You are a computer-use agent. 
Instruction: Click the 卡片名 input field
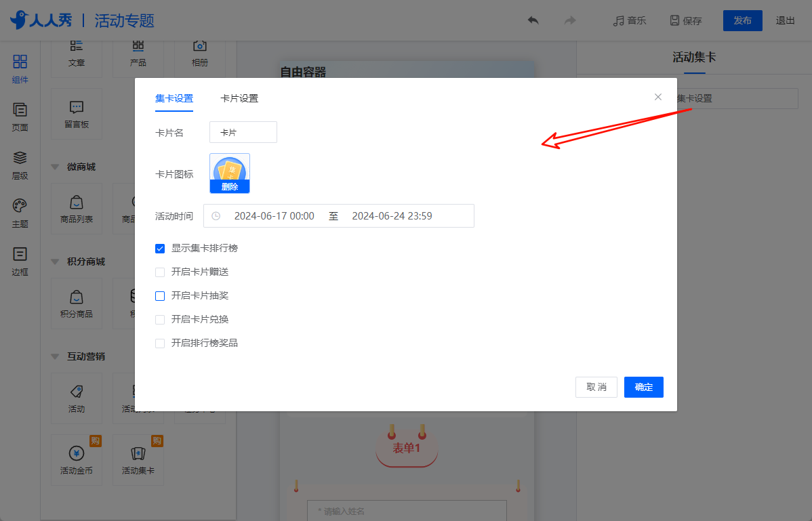coord(243,132)
